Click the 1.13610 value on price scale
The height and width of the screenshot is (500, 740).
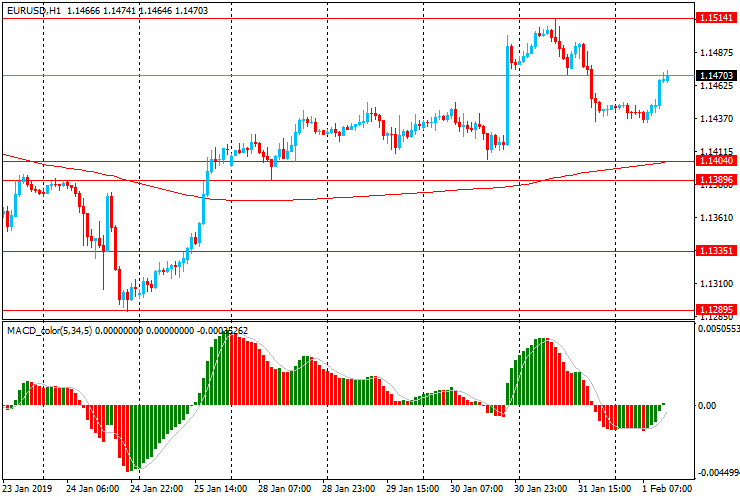point(714,218)
